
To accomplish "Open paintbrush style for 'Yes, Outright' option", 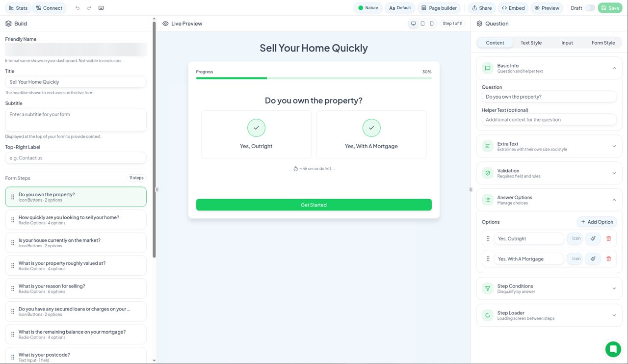I will pos(593,238).
